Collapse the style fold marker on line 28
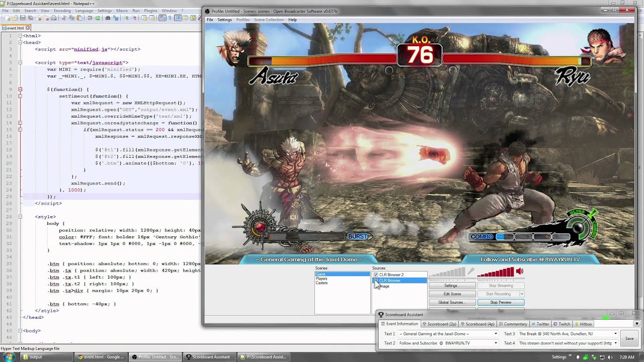This screenshot has width=644, height=362. [x=20, y=217]
